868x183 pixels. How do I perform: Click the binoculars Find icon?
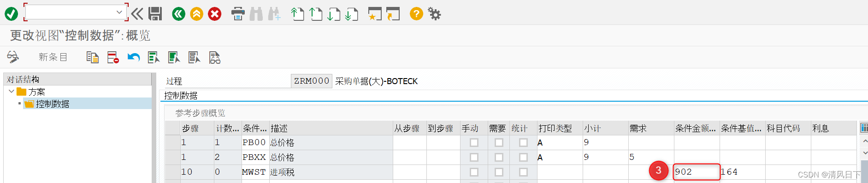256,14
